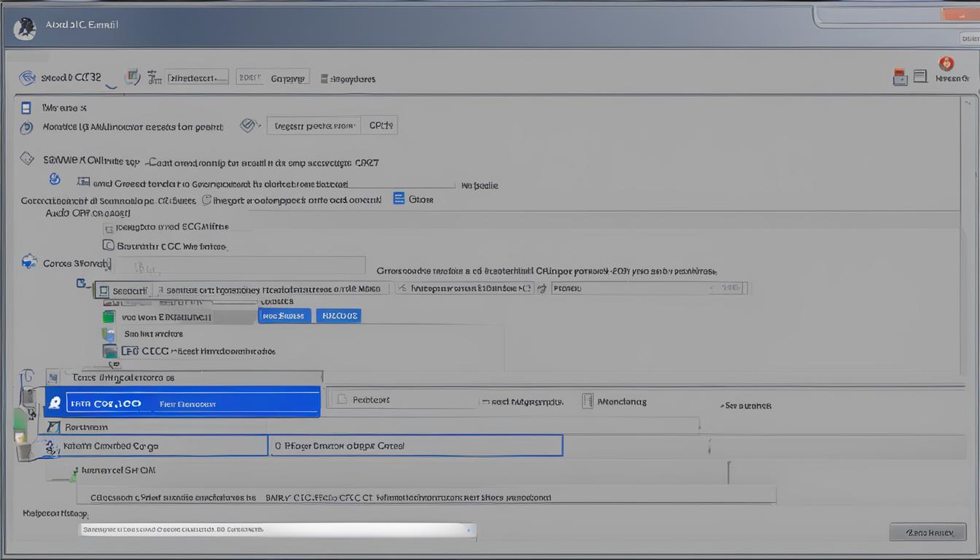The image size is (980, 560).
Task: Click the colorful square toolbar icon after 'CC32'
Action: [x=132, y=77]
